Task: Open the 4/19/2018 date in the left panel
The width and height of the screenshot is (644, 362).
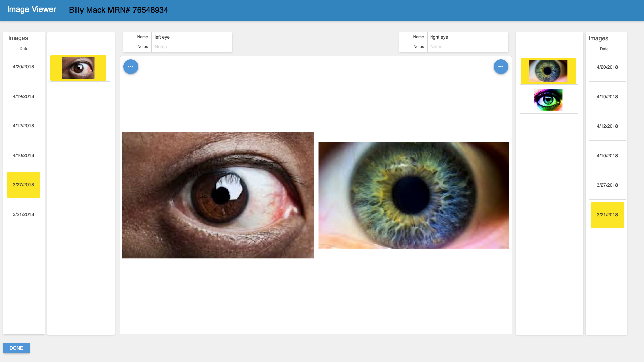Action: [x=23, y=96]
